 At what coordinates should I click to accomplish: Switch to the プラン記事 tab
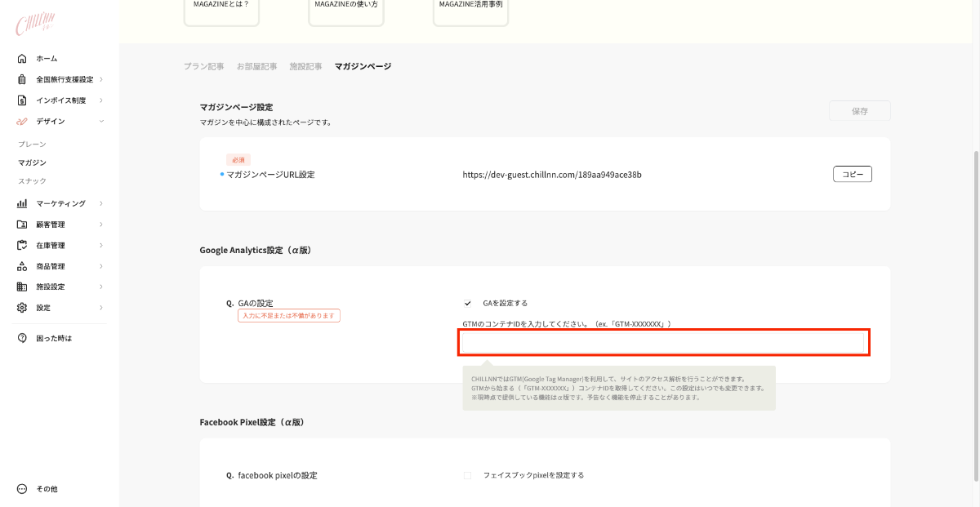click(x=203, y=66)
